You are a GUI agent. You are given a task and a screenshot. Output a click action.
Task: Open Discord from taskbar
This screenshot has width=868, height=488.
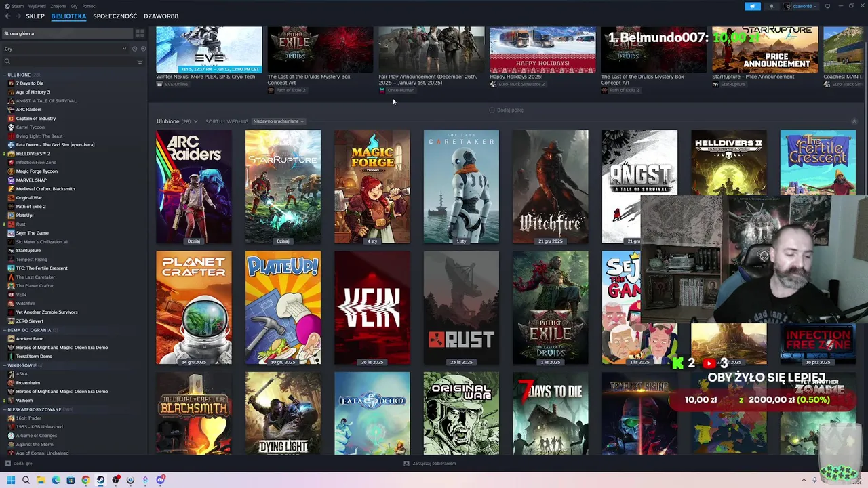point(161,480)
